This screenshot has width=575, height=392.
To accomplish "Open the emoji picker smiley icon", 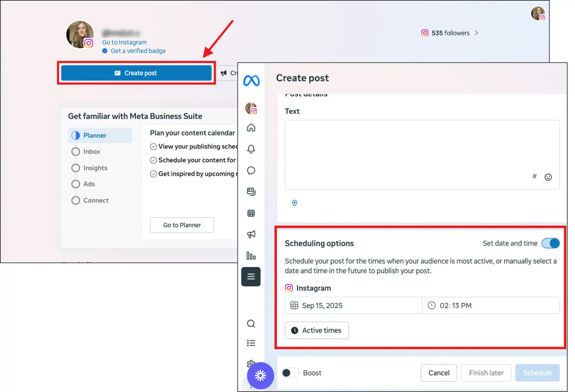I will point(548,177).
